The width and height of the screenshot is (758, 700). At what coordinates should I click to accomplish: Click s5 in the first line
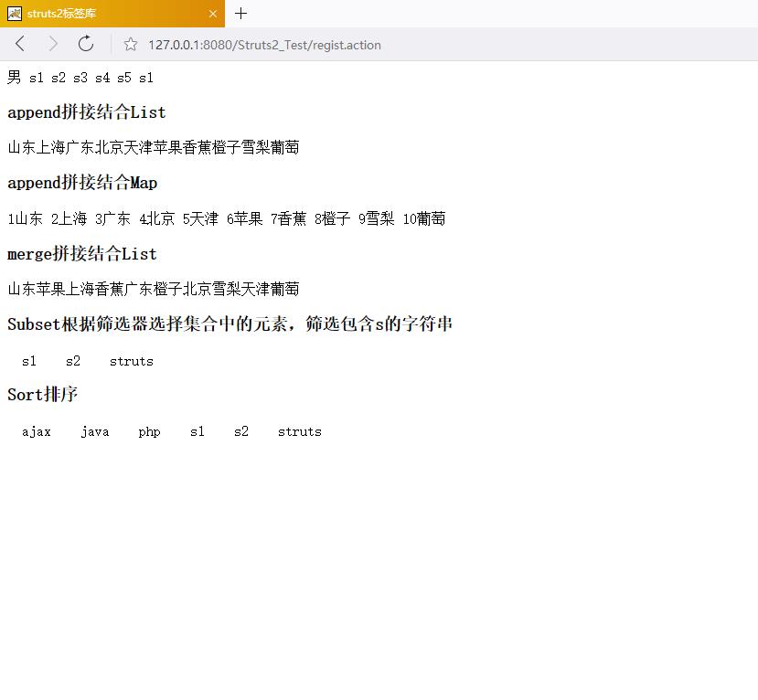click(124, 78)
